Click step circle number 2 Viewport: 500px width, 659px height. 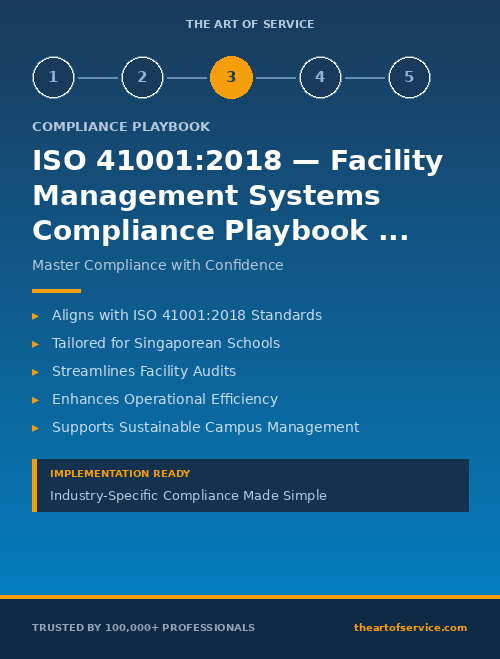pyautogui.click(x=142, y=77)
